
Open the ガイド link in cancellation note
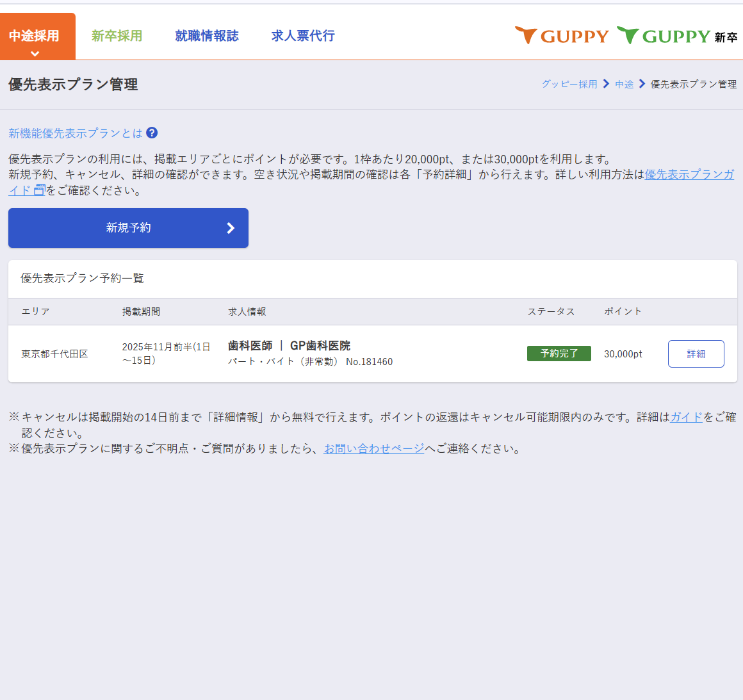click(x=686, y=417)
